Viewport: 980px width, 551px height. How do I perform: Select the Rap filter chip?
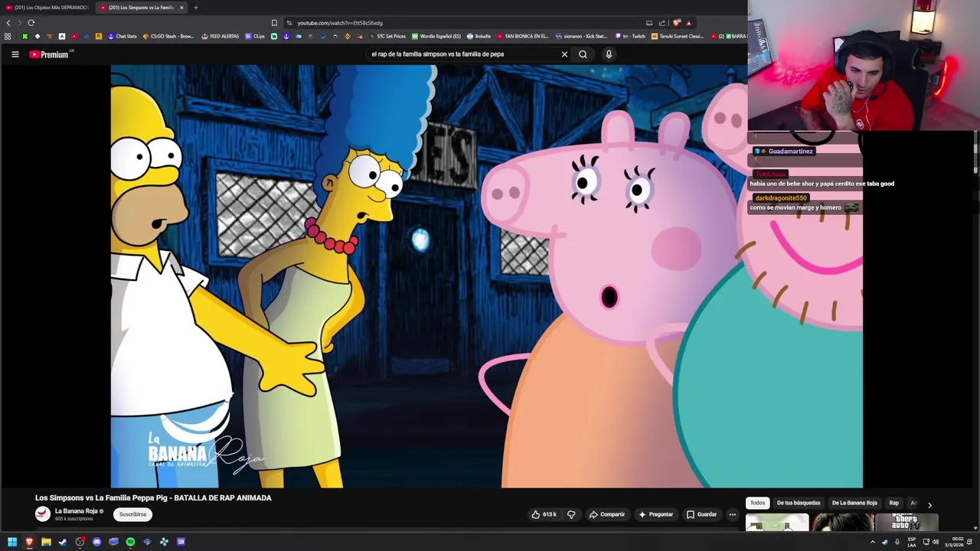click(x=893, y=503)
